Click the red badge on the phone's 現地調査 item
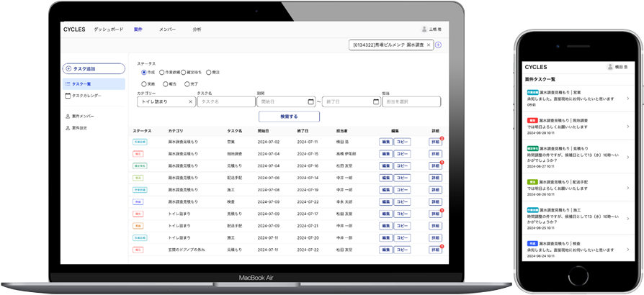 (x=532, y=121)
